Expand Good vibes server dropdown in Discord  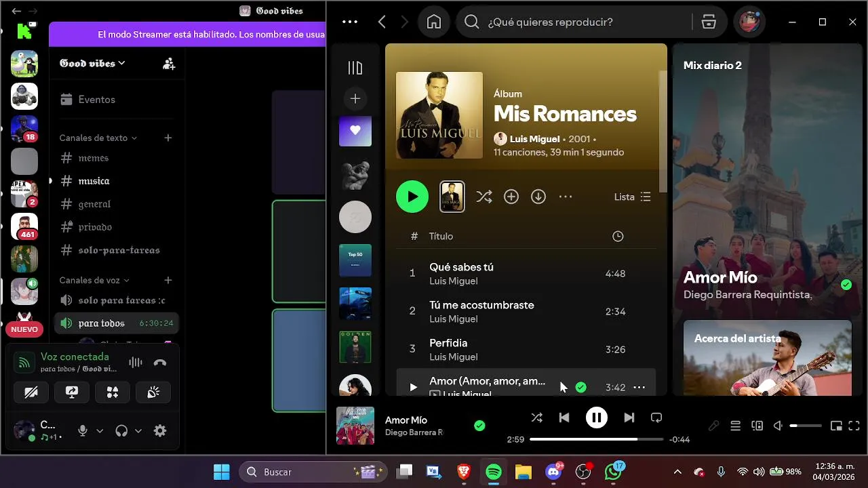tap(92, 63)
